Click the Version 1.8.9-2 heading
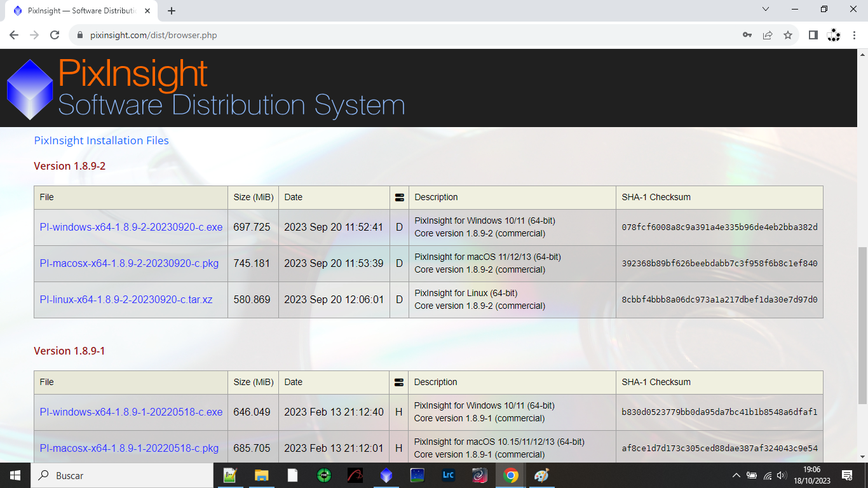The width and height of the screenshot is (868, 488). pos(70,166)
